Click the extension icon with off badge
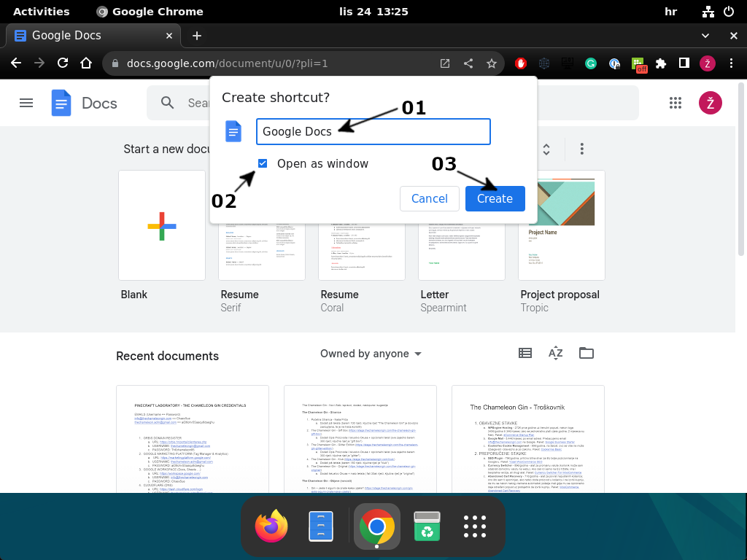Image resolution: width=747 pixels, height=560 pixels. [638, 64]
